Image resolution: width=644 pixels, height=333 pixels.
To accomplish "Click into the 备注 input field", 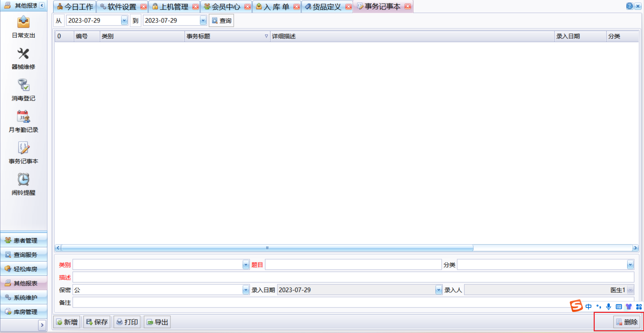I will [x=354, y=302].
